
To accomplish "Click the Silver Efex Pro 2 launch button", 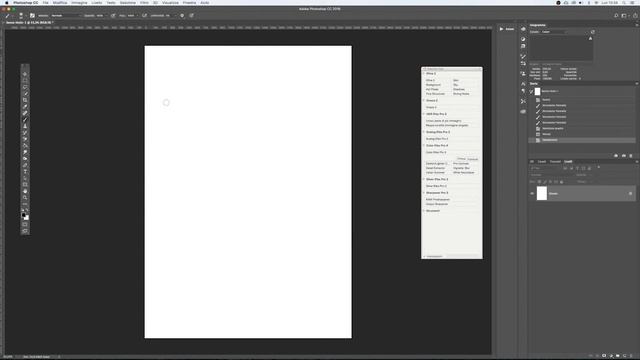I will [437, 186].
